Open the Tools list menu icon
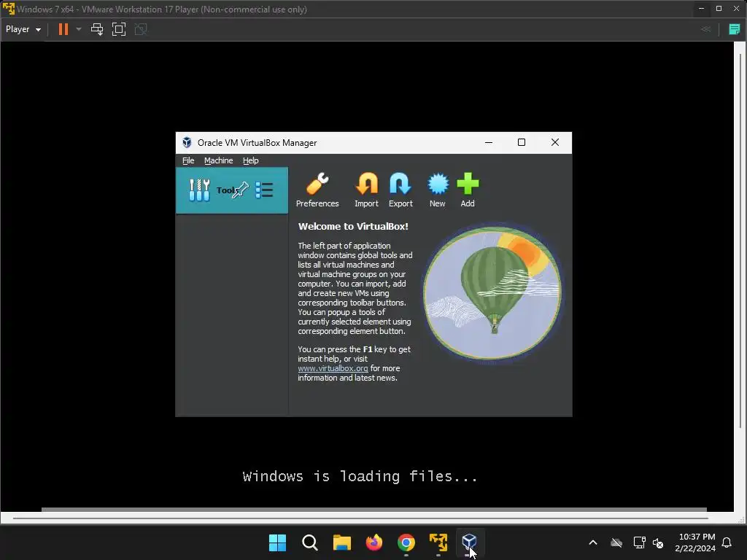Image resolution: width=747 pixels, height=560 pixels. point(264,190)
